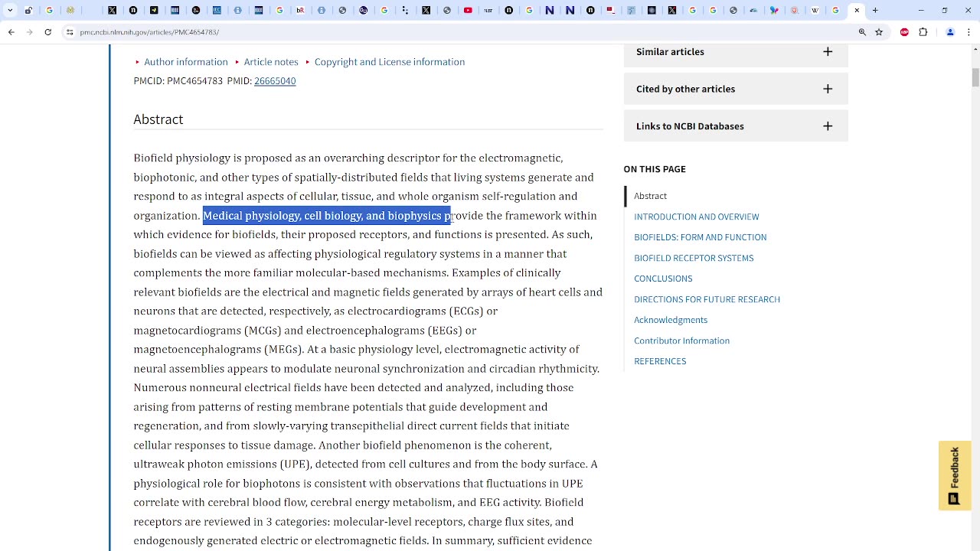Screen dimensions: 980x551
Task: Open the red ABP extension icon
Action: tap(905, 32)
